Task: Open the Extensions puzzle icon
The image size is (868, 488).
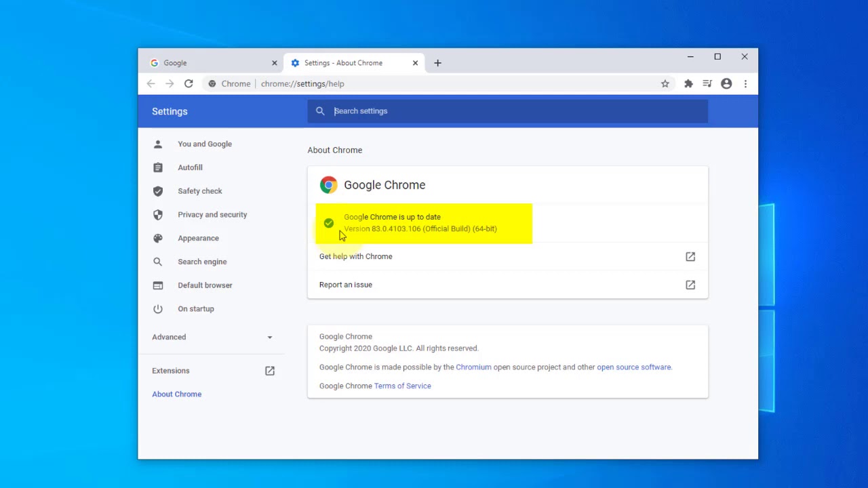Action: point(688,84)
